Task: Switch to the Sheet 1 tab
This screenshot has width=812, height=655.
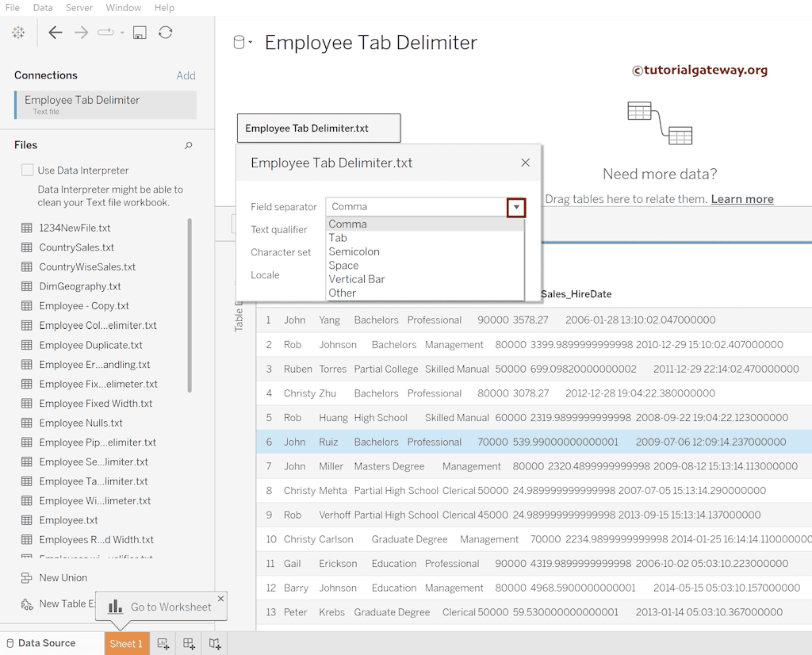Action: [126, 644]
